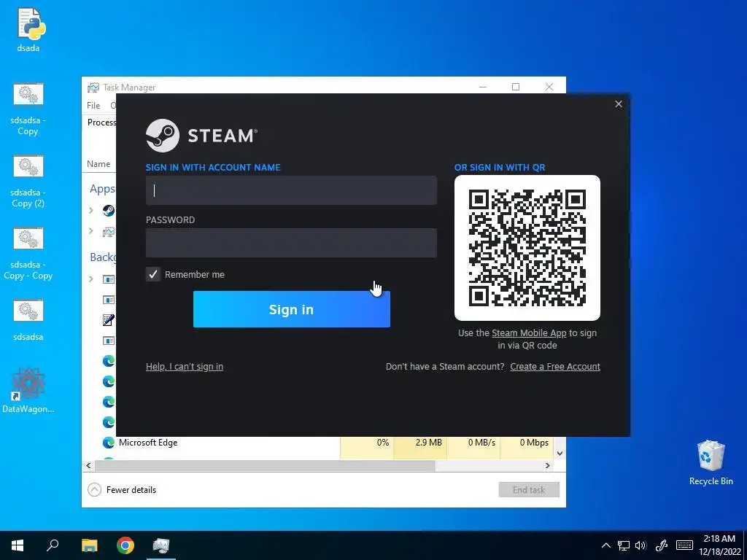The height and width of the screenshot is (560, 747).
Task: Click the horizontal scrollbar left arrow
Action: [x=88, y=466]
